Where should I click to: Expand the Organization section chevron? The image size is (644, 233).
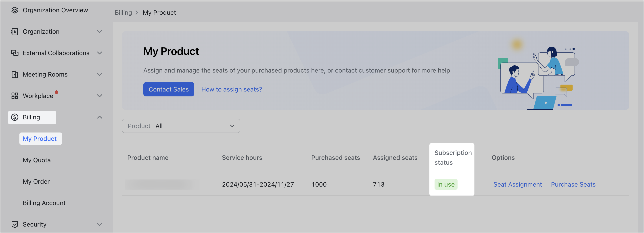coord(100,32)
